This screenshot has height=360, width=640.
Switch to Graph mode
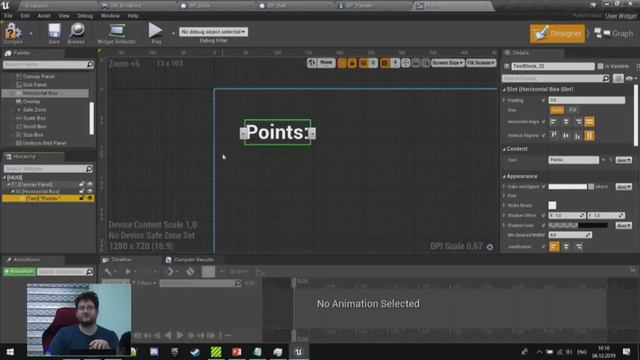click(x=613, y=33)
